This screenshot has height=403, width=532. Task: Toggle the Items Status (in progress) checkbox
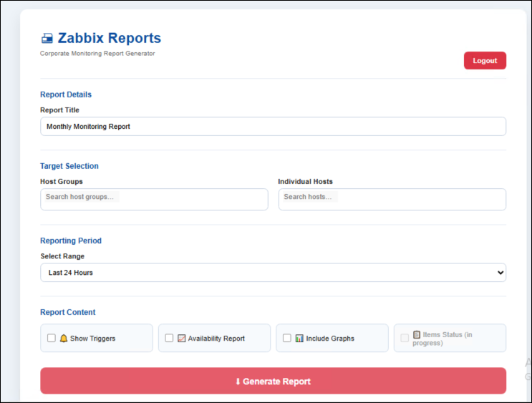(x=405, y=338)
